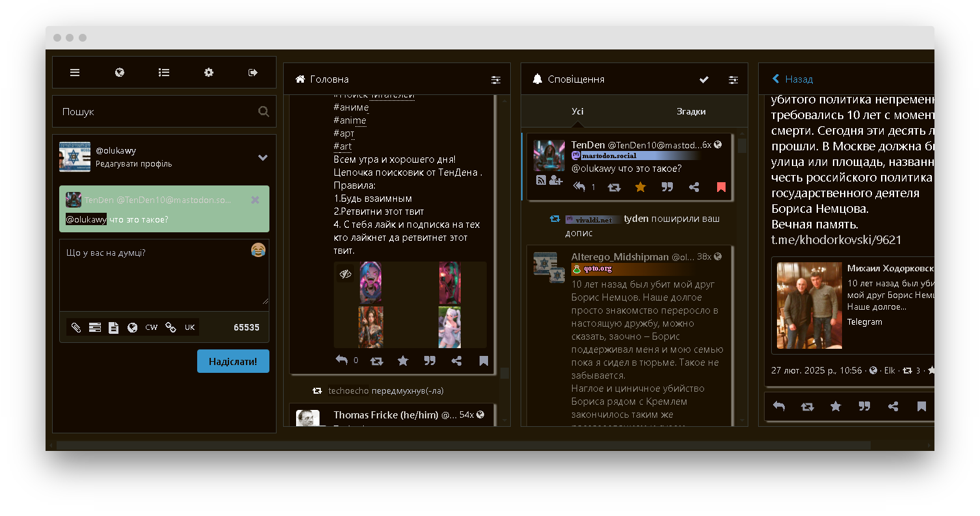Open the lists icon in top navigation
Screen dimensions: 980x516
(x=164, y=72)
